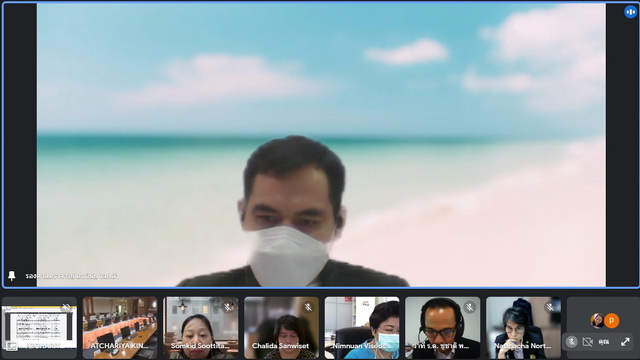Click muted mic icon on Somkid's tile

(227, 307)
